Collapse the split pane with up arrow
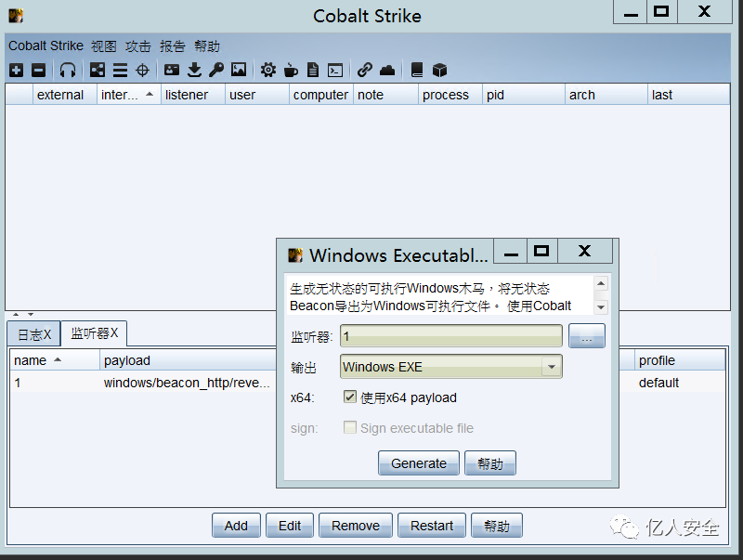The height and width of the screenshot is (560, 743). tap(16, 314)
